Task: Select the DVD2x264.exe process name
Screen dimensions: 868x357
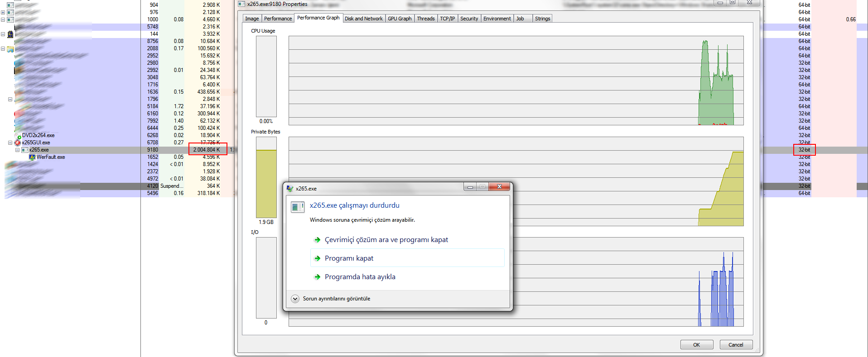Action: point(39,135)
